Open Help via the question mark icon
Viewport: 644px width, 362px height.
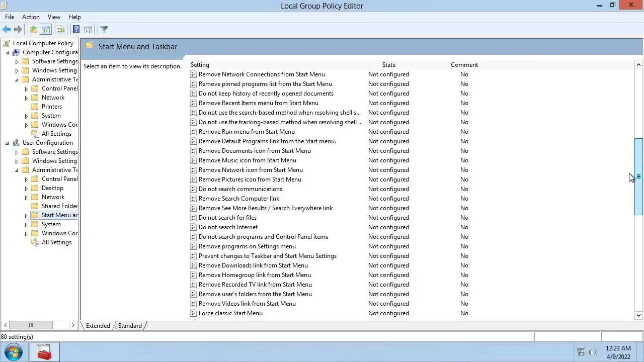(x=76, y=30)
